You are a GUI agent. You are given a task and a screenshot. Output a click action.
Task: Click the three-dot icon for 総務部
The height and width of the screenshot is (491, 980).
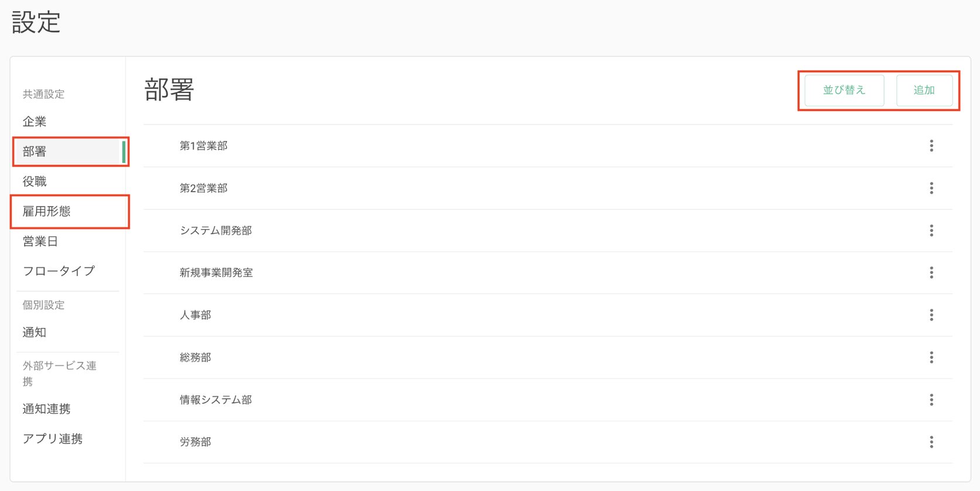[931, 357]
